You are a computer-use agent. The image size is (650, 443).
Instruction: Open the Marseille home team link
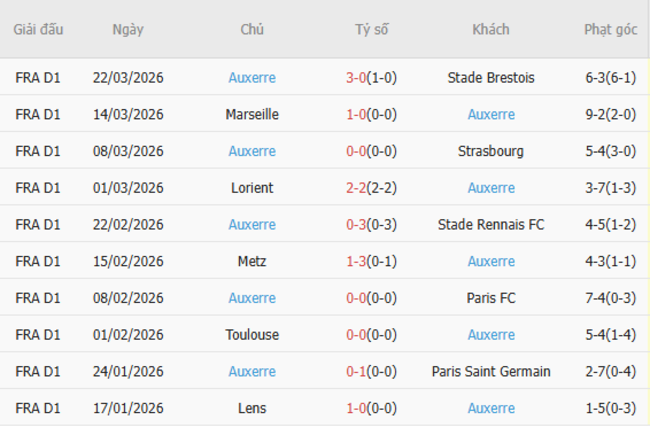(252, 115)
